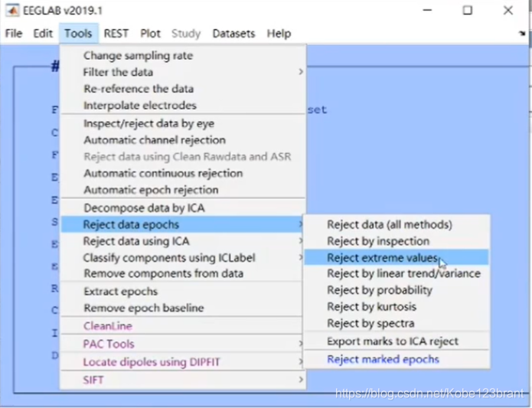Expand Locate dipoles using DIPFIT submenu
This screenshot has height=408, width=532.
pyautogui.click(x=182, y=362)
